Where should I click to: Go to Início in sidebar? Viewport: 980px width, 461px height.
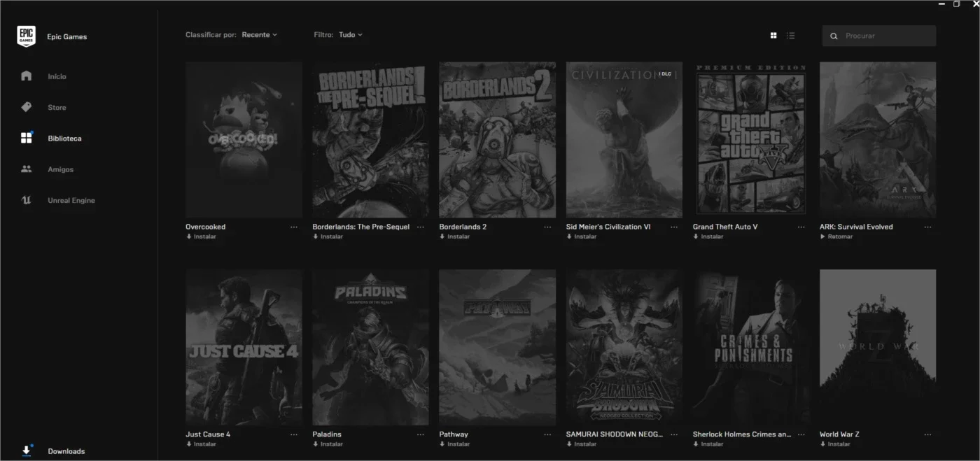[x=57, y=76]
